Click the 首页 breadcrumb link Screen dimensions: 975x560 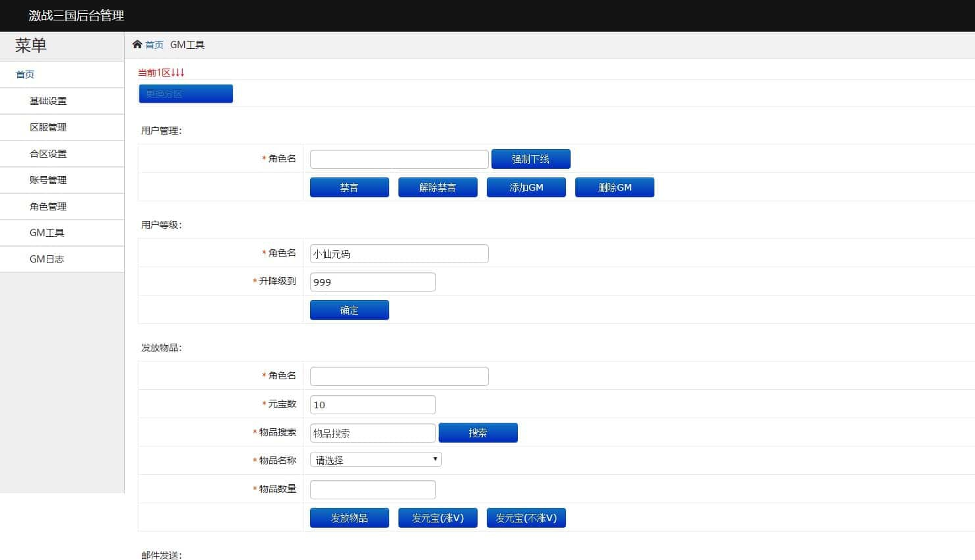pos(154,45)
